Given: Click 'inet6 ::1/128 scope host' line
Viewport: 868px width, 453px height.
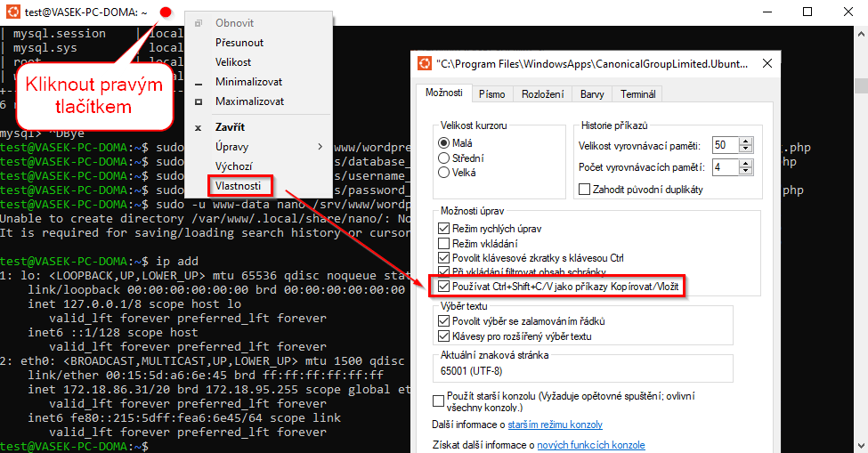Looking at the screenshot, I should (x=113, y=333).
